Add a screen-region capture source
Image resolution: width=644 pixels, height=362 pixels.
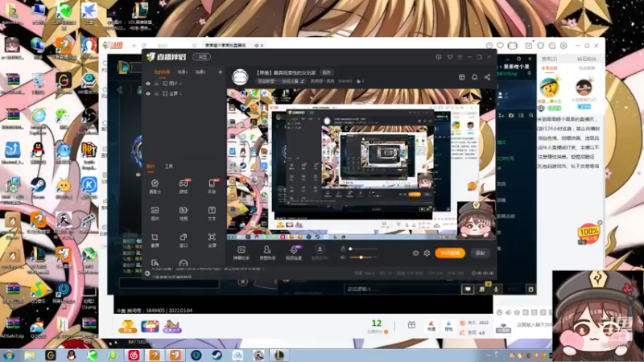(x=155, y=240)
